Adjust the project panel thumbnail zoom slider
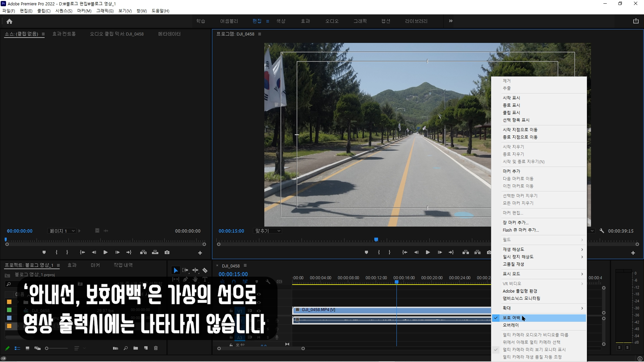The height and width of the screenshot is (362, 644). click(47, 348)
